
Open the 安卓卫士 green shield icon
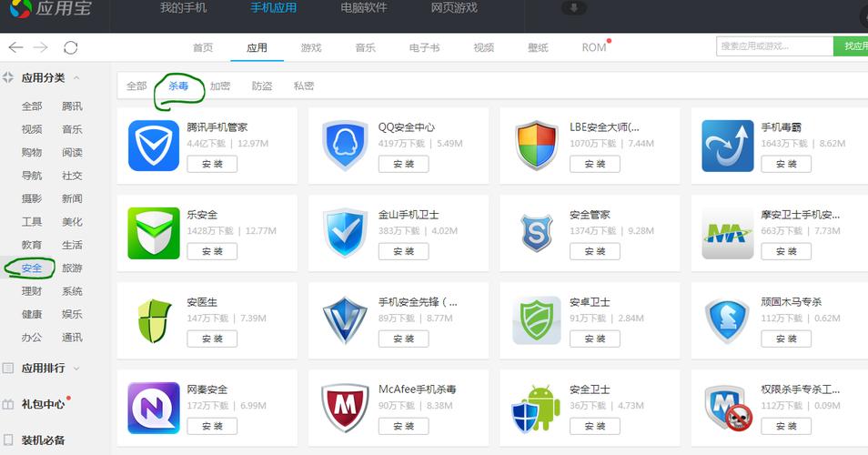point(537,320)
